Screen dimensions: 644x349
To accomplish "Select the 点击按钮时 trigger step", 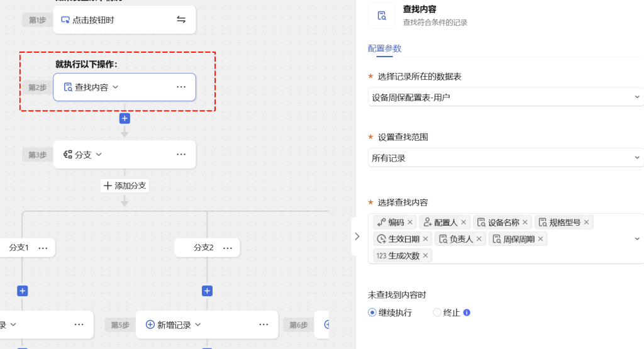I will click(125, 19).
